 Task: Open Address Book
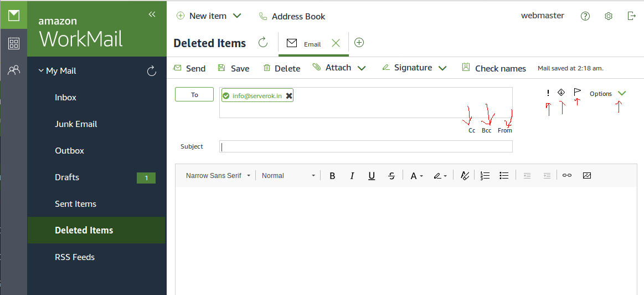(292, 17)
